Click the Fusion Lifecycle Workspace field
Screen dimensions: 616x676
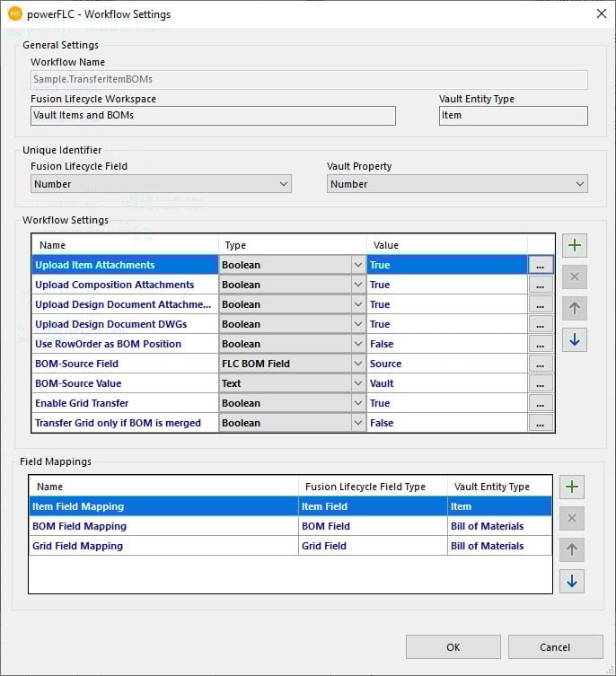(213, 116)
